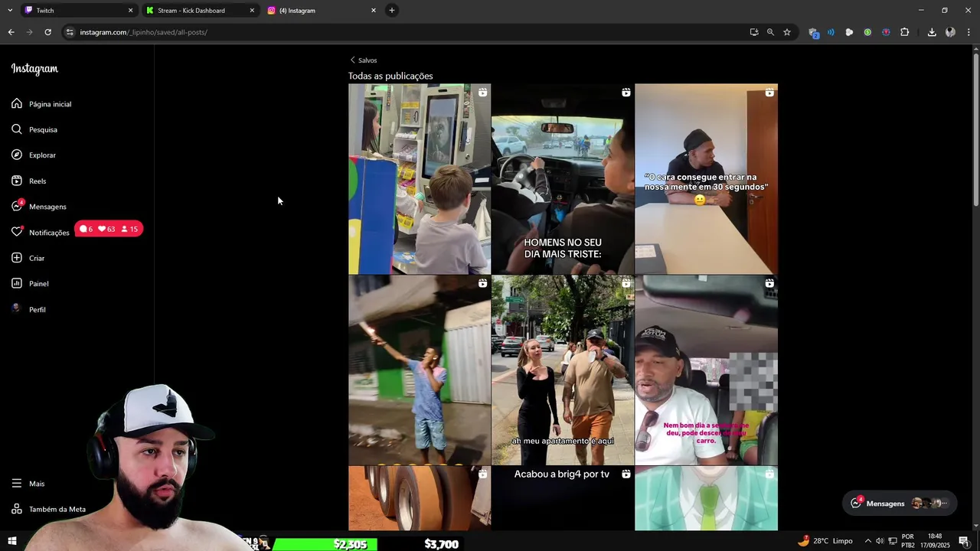Go to Página inicial in the sidebar
980x551 pixels.
(41, 103)
